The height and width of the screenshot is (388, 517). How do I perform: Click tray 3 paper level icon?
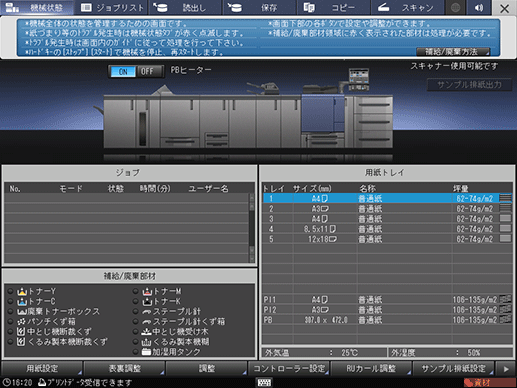505,218
